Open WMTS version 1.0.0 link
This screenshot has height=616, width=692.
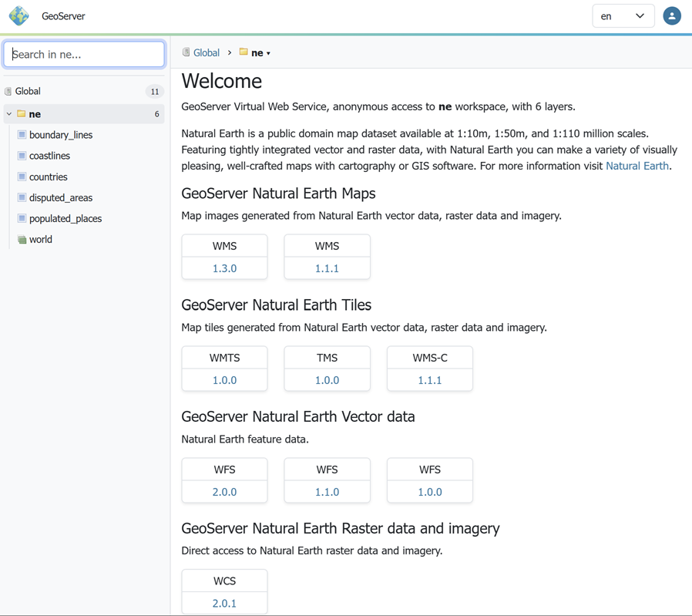224,380
